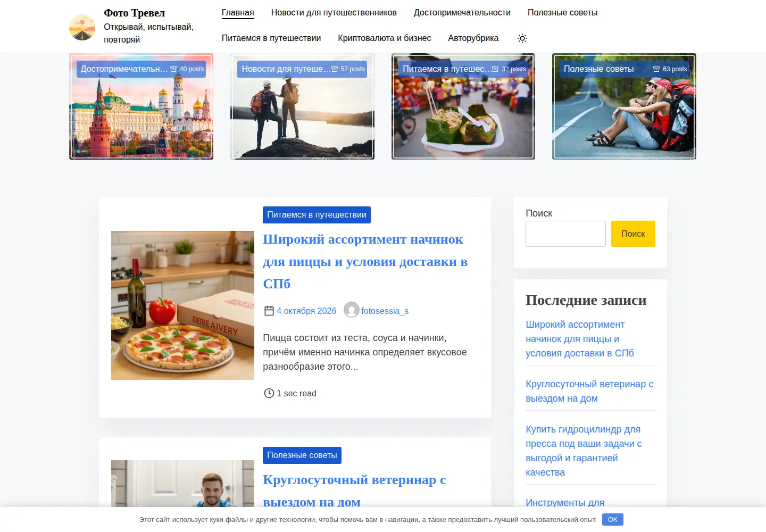Go to the Авторубрика menu item
Image resolution: width=766 pixels, height=532 pixels.
473,38
